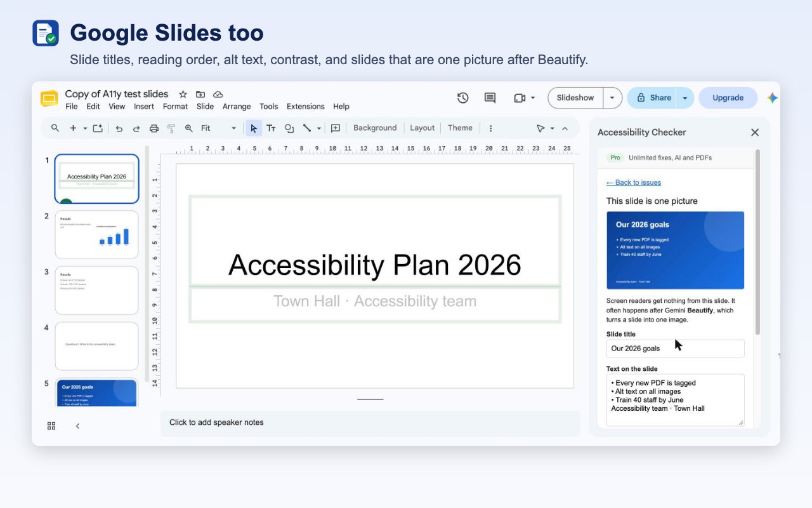This screenshot has width=812, height=508.
Task: Select the Text box tool
Action: tap(271, 128)
